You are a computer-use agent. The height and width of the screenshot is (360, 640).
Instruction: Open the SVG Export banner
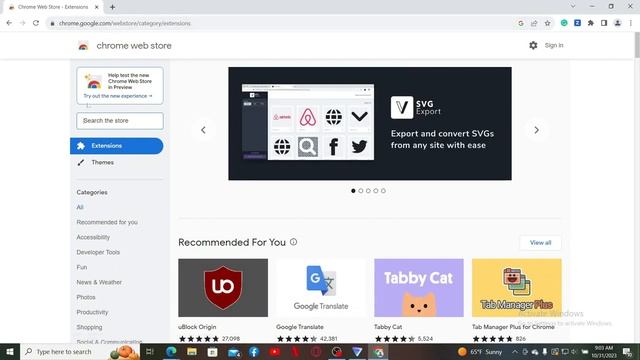tap(370, 124)
